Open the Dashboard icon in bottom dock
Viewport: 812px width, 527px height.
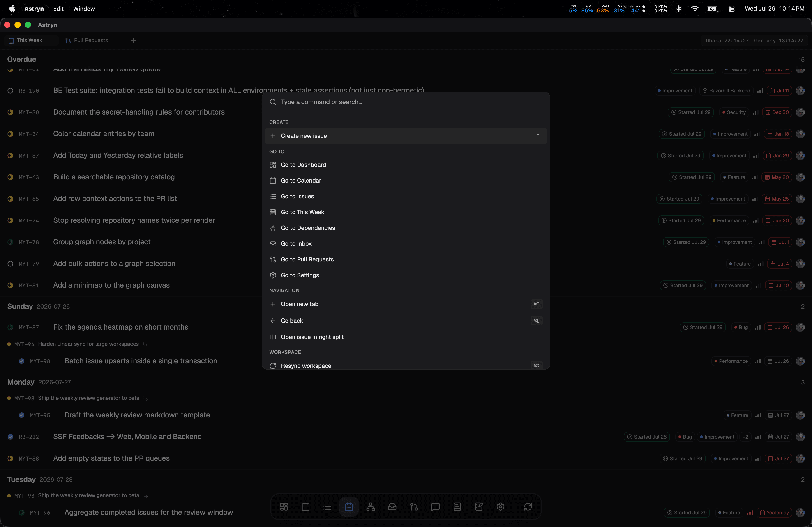(284, 507)
